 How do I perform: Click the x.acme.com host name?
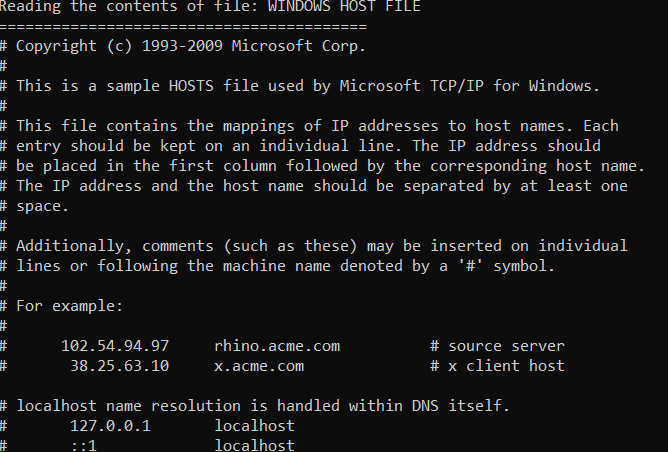(x=259, y=366)
